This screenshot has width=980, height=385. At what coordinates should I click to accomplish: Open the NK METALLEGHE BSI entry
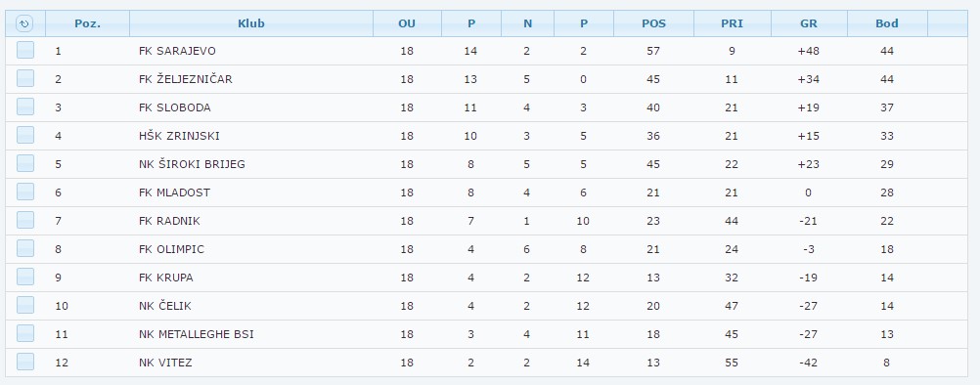[x=197, y=334]
